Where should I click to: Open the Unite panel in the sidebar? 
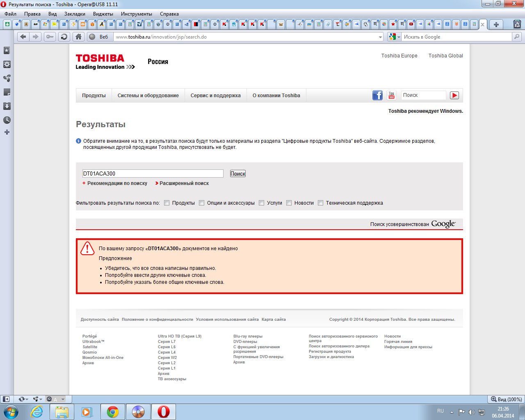pos(7,78)
